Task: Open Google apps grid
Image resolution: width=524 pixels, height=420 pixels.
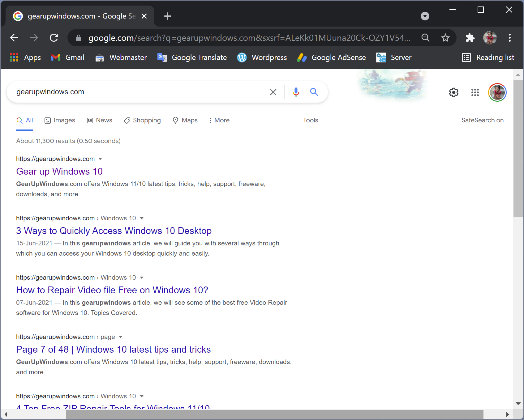Action: [475, 92]
